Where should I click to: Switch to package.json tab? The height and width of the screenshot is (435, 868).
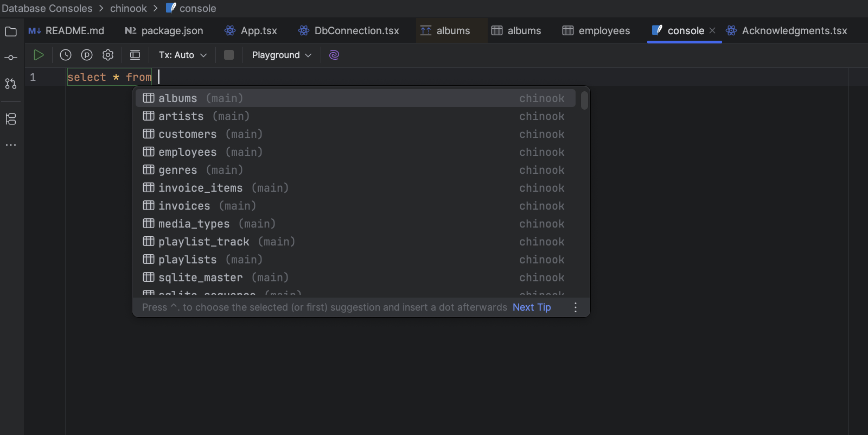pos(164,31)
